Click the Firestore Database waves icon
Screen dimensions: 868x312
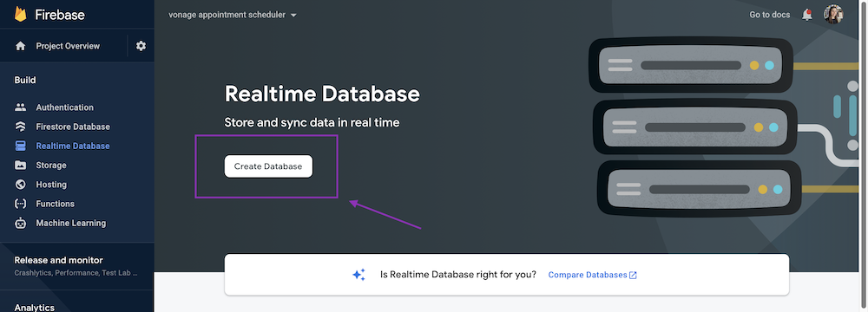(x=21, y=127)
